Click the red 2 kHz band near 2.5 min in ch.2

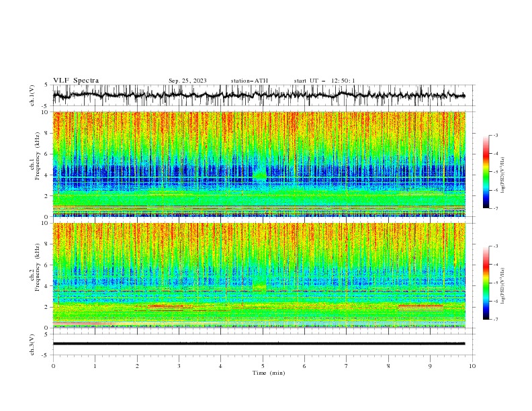[x=165, y=306]
